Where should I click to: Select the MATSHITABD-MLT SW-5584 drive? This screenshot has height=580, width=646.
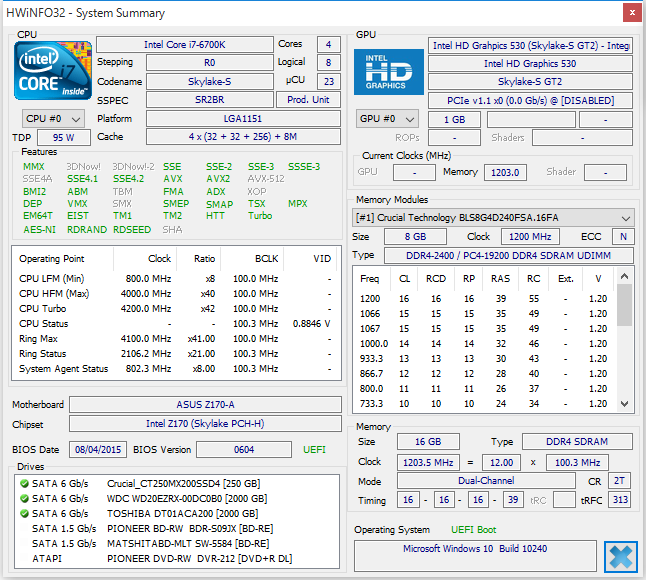pyautogui.click(x=177, y=544)
